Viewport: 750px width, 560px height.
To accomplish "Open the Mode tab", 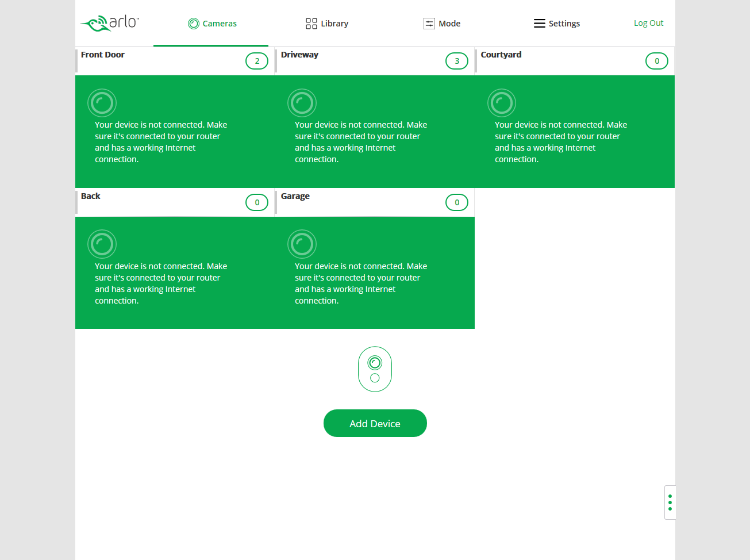I will pyautogui.click(x=442, y=24).
